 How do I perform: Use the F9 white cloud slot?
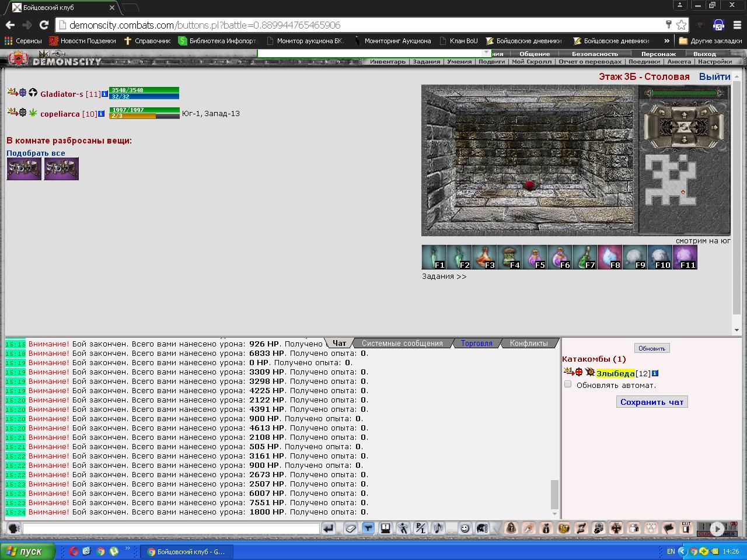click(635, 257)
